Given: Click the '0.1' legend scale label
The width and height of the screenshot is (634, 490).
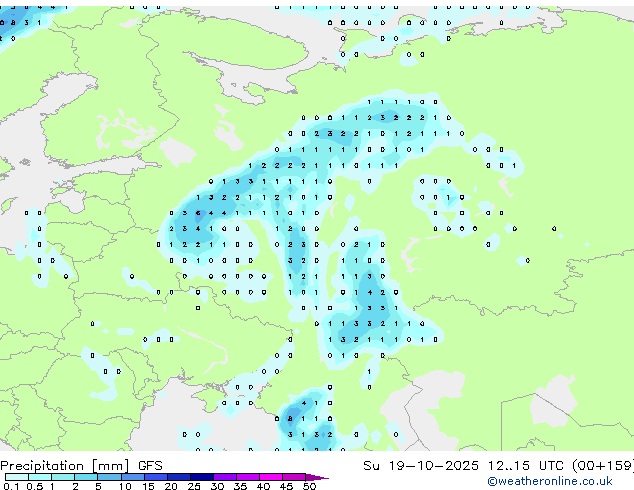Looking at the screenshot, I should pyautogui.click(x=11, y=486).
